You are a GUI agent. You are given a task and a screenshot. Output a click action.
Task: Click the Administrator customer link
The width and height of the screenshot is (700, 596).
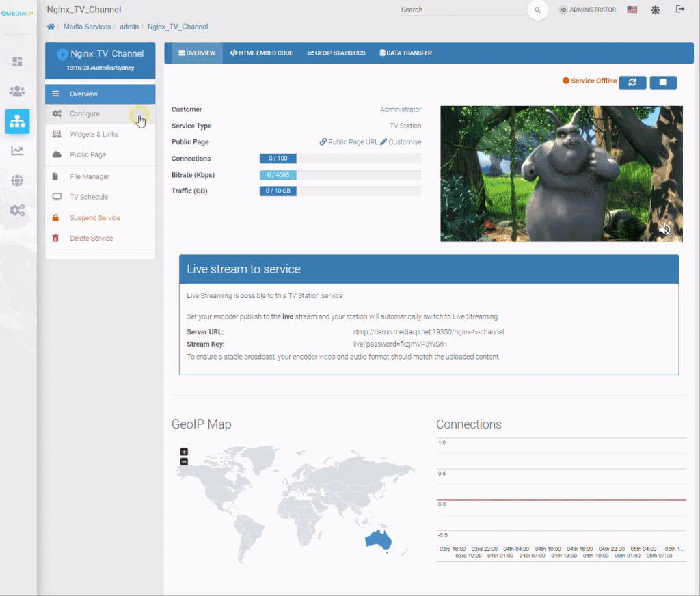click(x=401, y=109)
